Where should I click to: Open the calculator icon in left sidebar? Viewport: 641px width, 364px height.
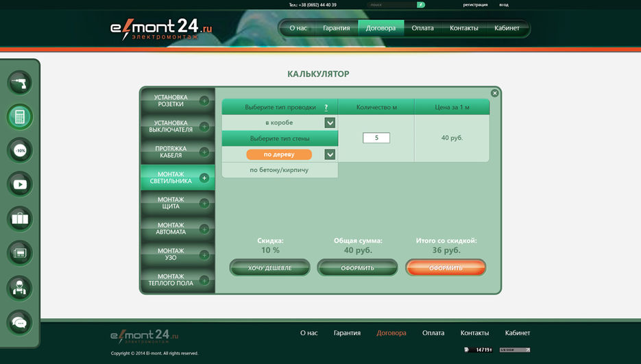click(20, 117)
